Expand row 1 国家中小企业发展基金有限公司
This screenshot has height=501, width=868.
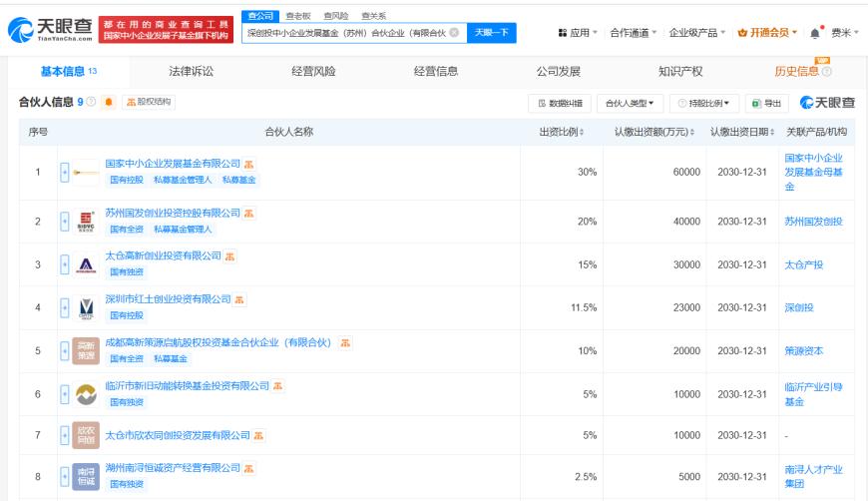coord(65,173)
